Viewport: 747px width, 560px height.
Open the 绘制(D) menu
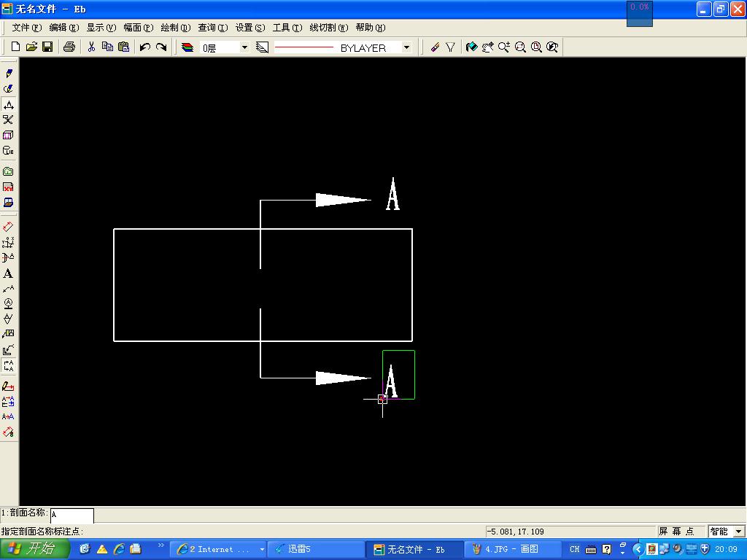tap(175, 28)
